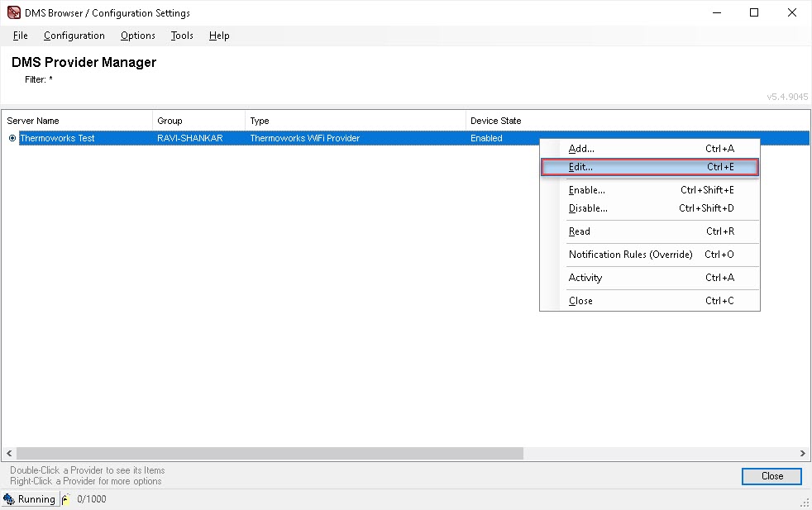Click the Close button at bottom right

[x=771, y=476]
